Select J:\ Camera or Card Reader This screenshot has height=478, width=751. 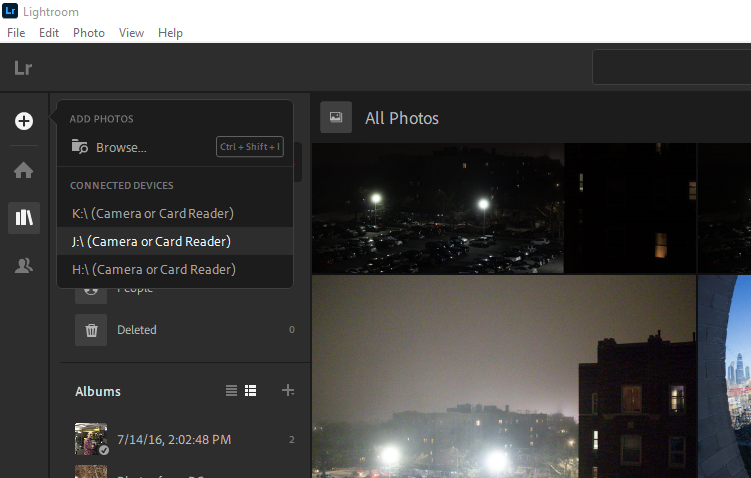pyautogui.click(x=151, y=241)
